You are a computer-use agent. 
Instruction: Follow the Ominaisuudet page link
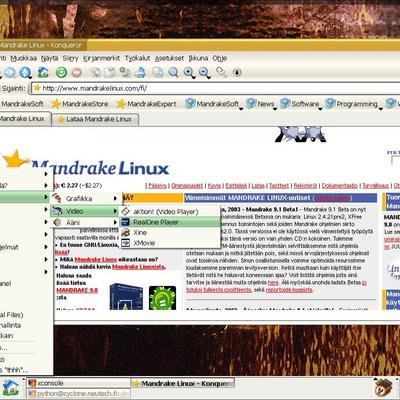pyautogui.click(x=187, y=186)
